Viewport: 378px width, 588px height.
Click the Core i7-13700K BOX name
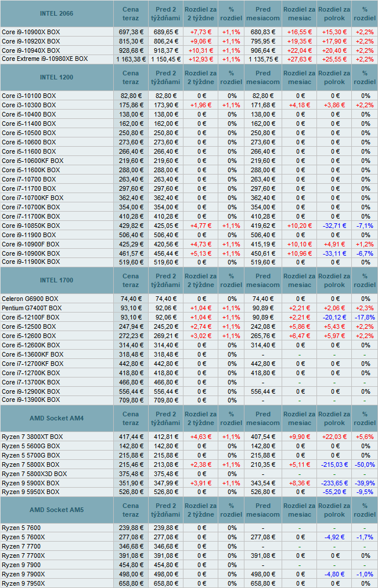tap(31, 383)
